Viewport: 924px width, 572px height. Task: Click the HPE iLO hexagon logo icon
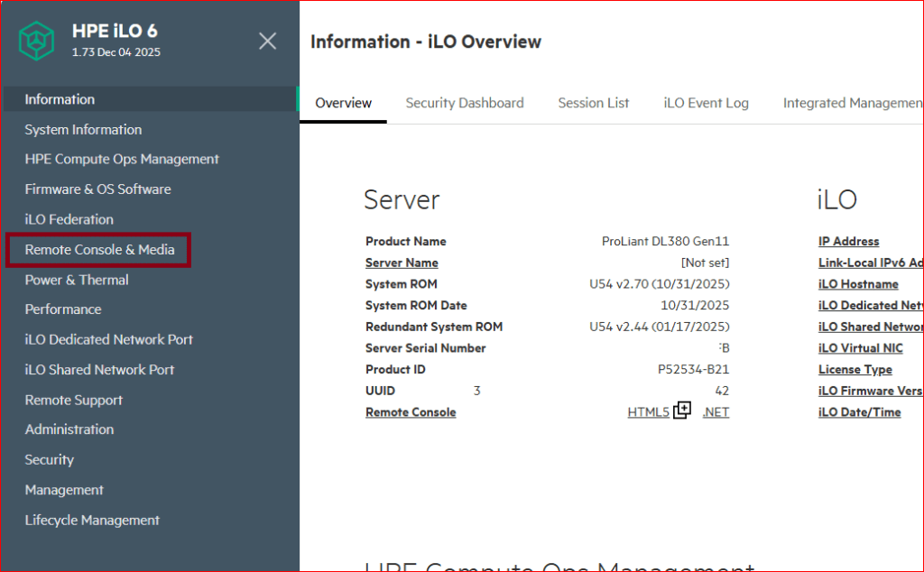[x=39, y=41]
